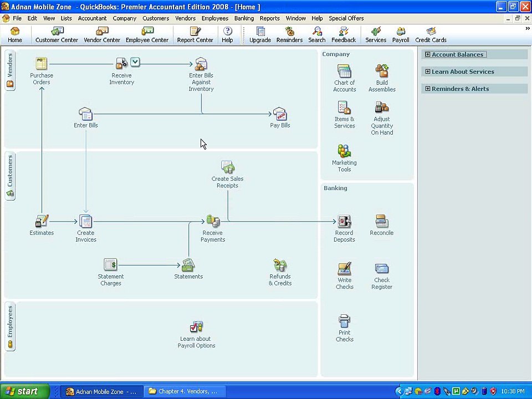Open Statements icon
The height and width of the screenshot is (399, 532).
(x=188, y=265)
